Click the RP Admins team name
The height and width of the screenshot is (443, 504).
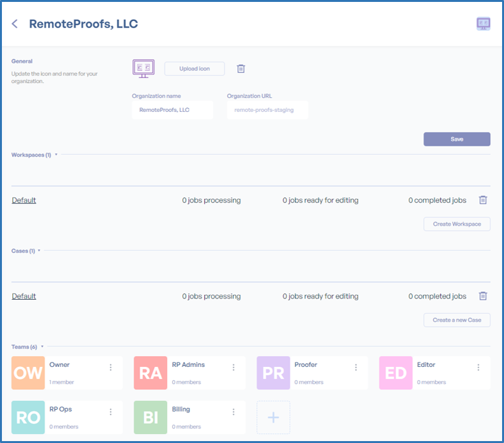pos(188,364)
